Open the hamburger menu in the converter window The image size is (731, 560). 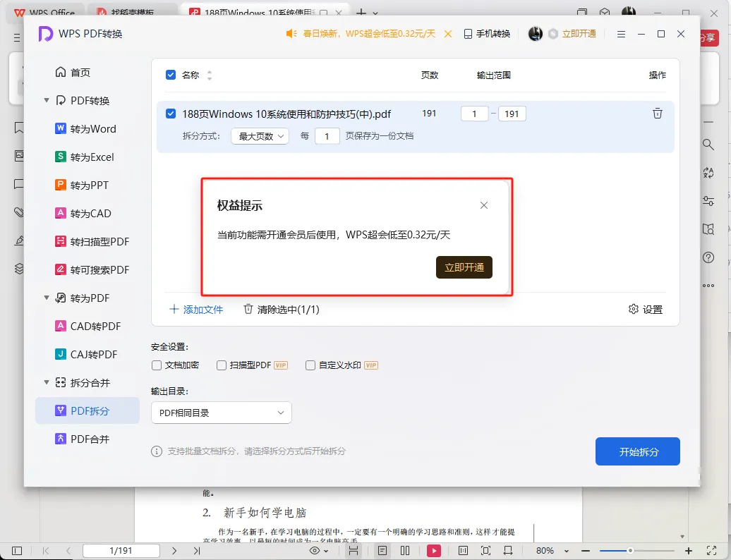621,33
